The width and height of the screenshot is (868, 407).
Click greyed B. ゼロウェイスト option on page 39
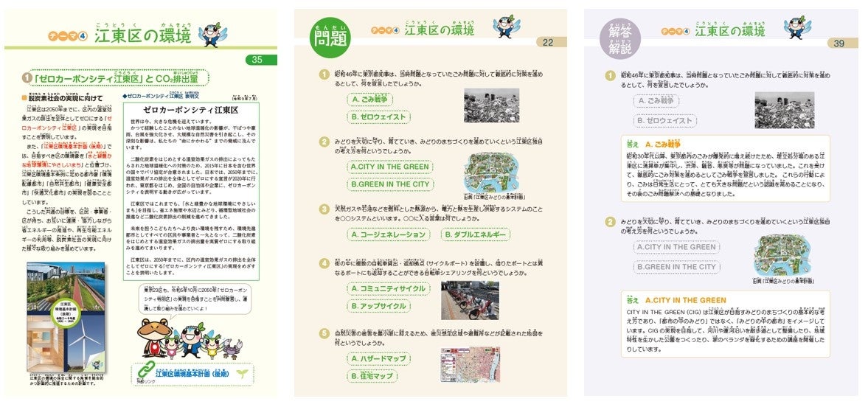point(665,120)
